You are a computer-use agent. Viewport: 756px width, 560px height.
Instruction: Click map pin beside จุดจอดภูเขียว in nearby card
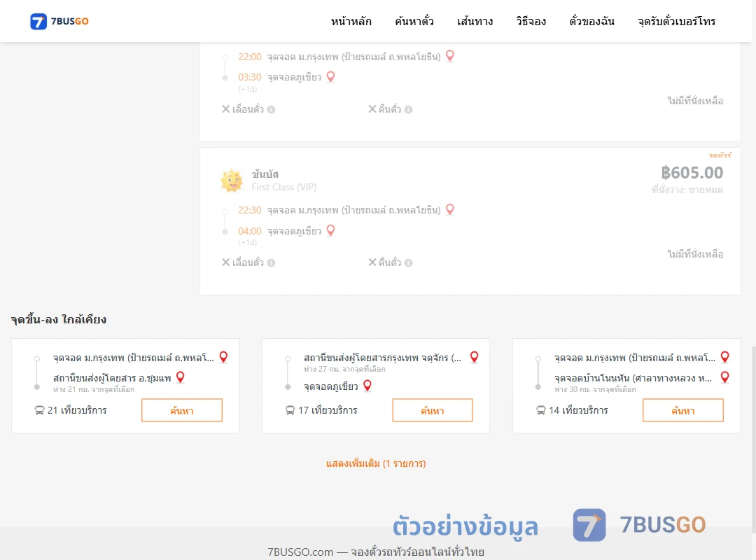click(367, 386)
